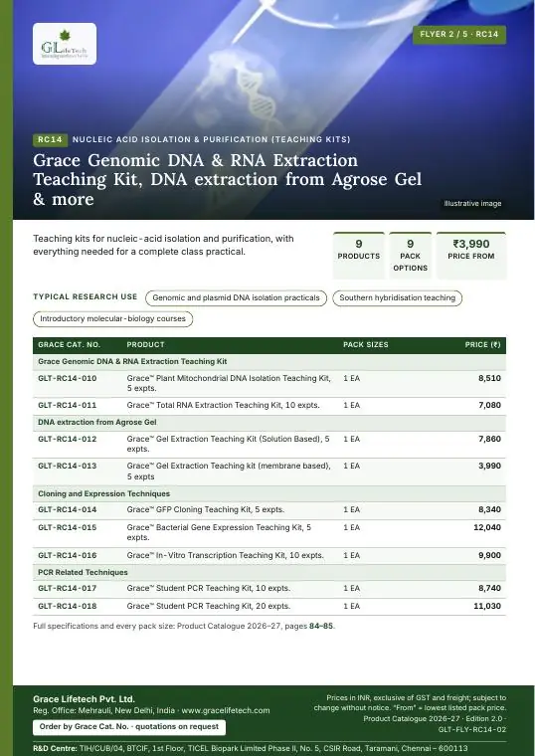
Task: Click the price 7,080
Action: coord(489,406)
